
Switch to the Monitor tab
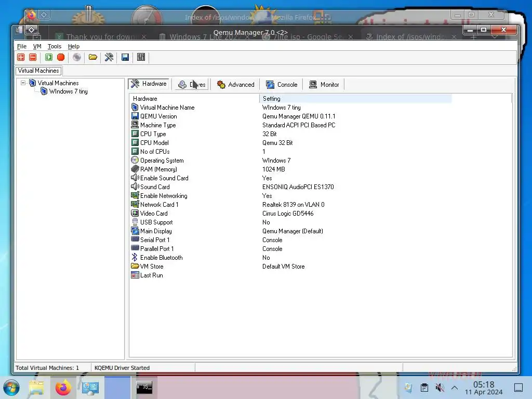click(324, 85)
